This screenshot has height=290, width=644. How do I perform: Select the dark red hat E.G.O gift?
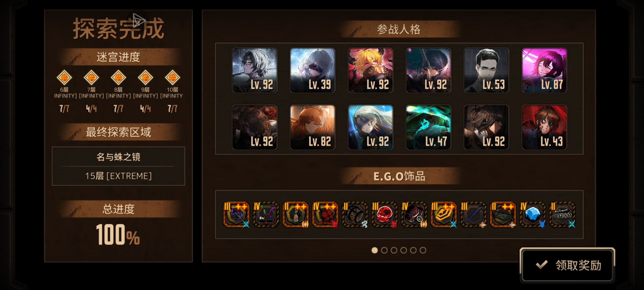(414, 215)
